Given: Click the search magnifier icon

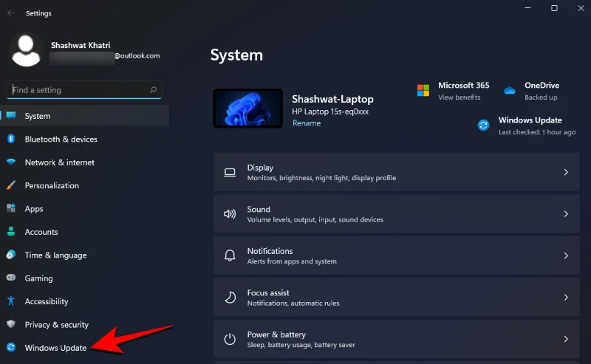Looking at the screenshot, I should (x=153, y=89).
